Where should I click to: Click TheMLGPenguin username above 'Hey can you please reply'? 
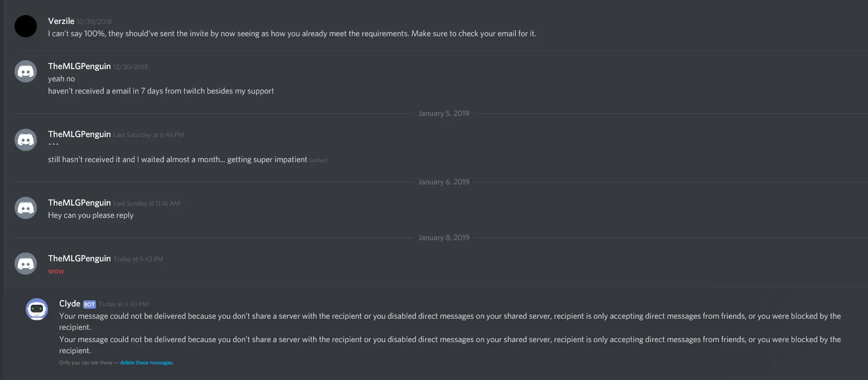point(79,203)
